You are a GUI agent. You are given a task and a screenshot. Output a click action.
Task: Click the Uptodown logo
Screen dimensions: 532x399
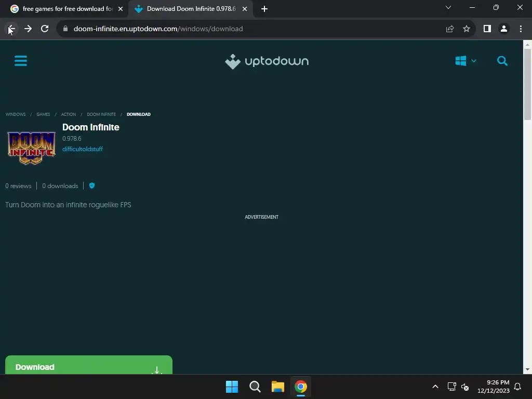pos(267,61)
